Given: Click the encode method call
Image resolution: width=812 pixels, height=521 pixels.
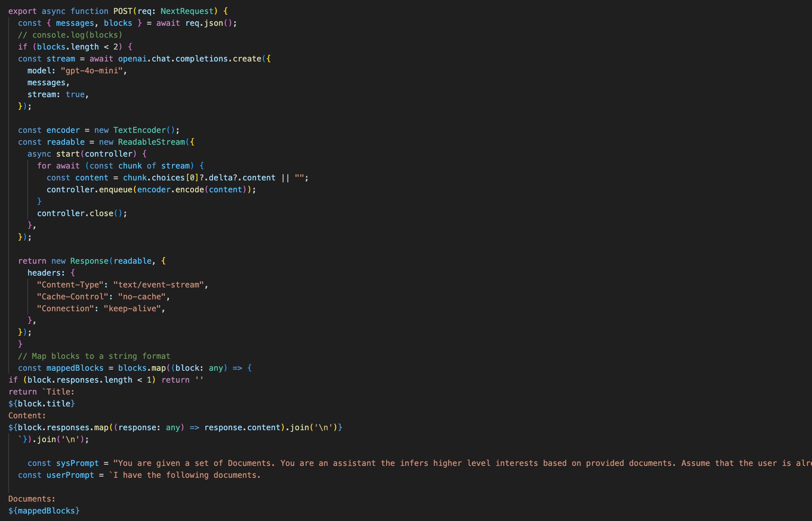Looking at the screenshot, I should (x=190, y=190).
